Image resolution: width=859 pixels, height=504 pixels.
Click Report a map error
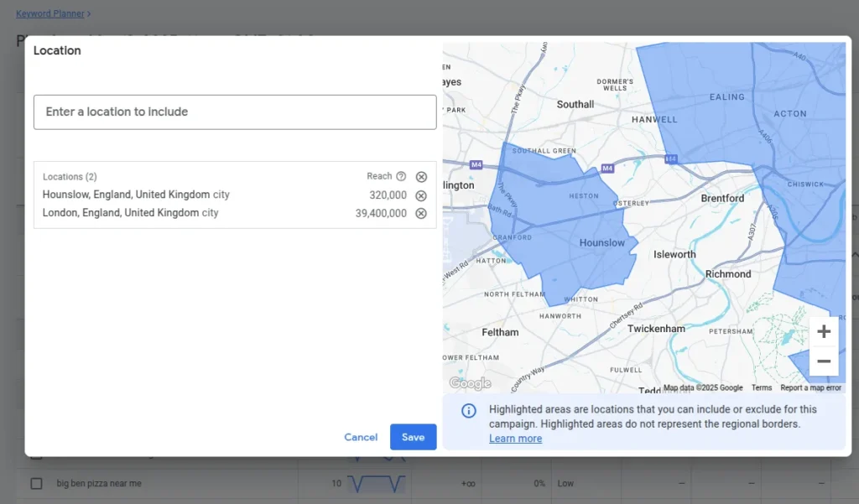click(x=810, y=388)
